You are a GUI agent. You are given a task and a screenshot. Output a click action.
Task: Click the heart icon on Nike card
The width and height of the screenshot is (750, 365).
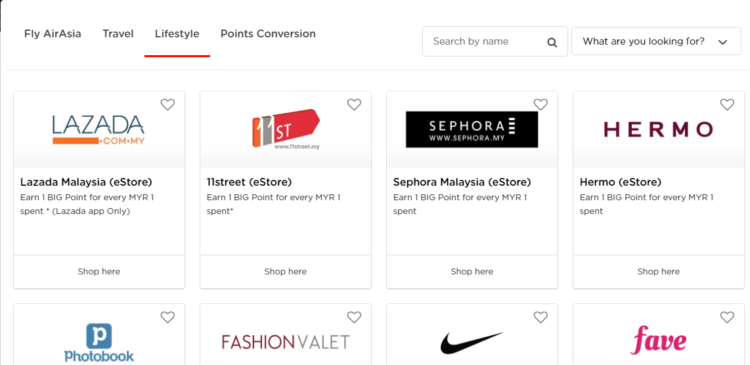click(540, 317)
